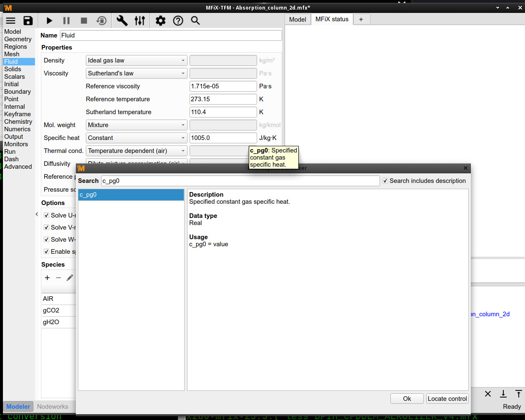Open the wrench build tool

click(122, 21)
